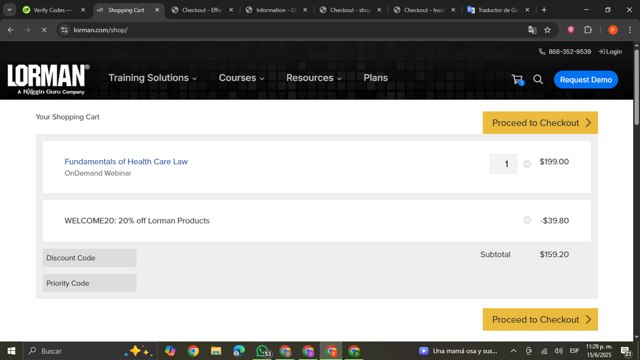Image resolution: width=640 pixels, height=360 pixels.
Task: Click the ESP language indicator
Action: point(574,351)
